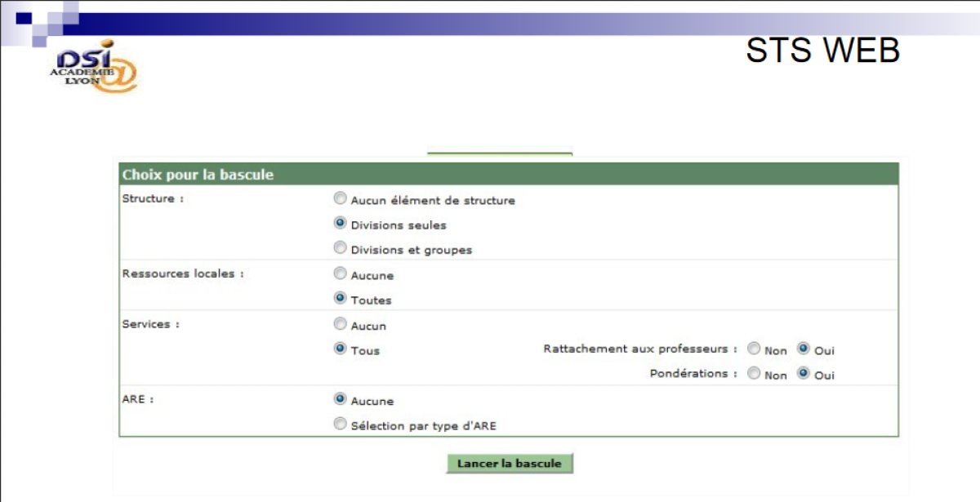Select 'Divisions et groupes' radio button

[x=341, y=248]
